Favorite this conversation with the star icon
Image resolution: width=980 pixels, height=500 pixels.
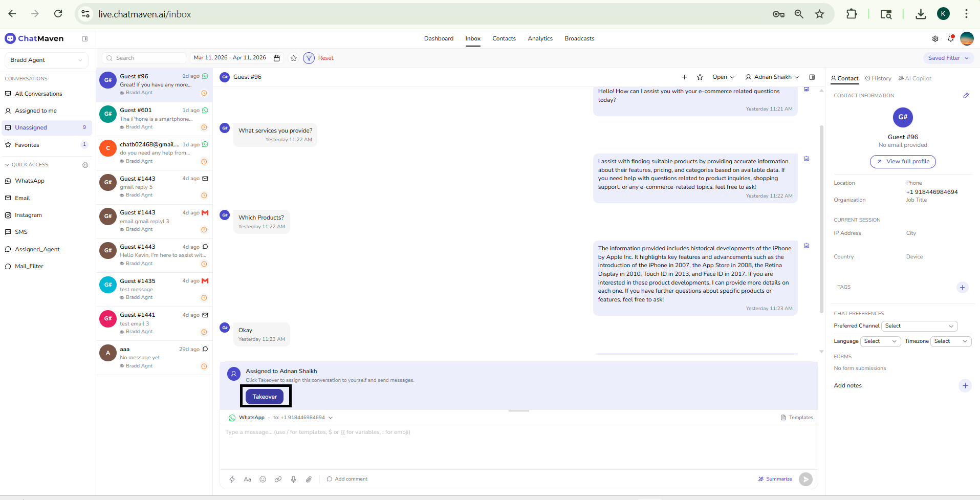pyautogui.click(x=700, y=77)
